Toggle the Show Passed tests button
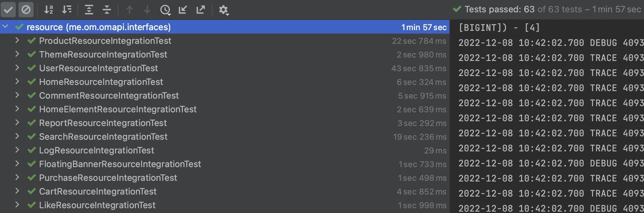Image resolution: width=644 pixels, height=213 pixels. tap(8, 10)
